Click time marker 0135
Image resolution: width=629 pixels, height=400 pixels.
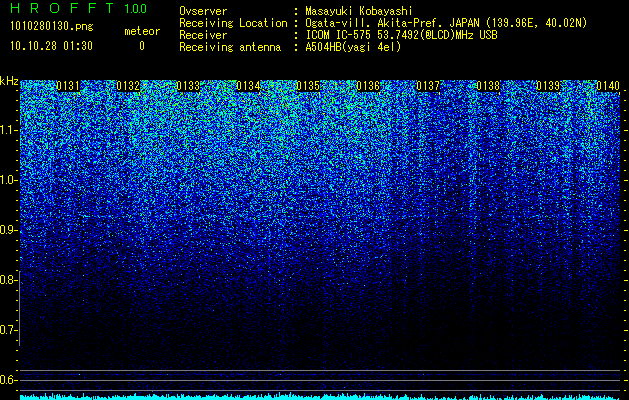tap(308, 86)
